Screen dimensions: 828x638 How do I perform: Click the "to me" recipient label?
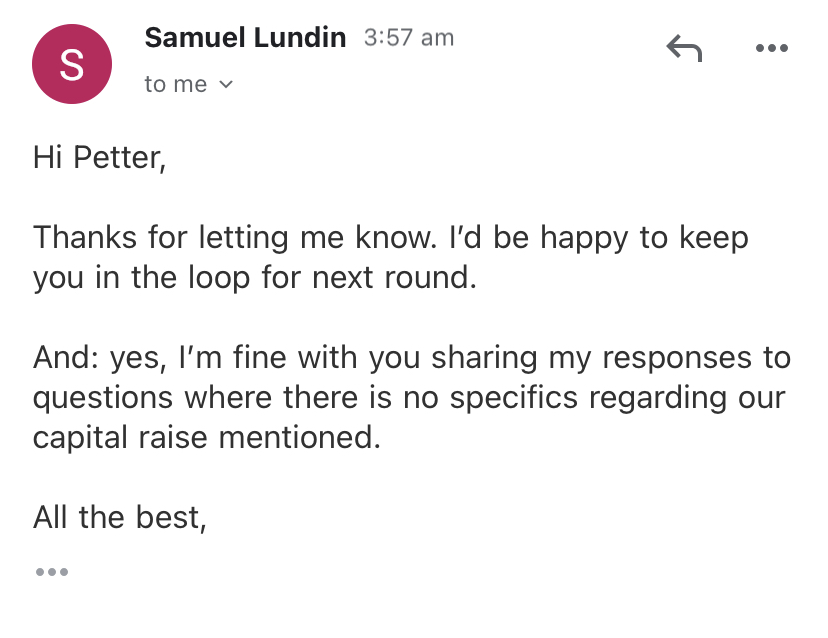click(175, 85)
